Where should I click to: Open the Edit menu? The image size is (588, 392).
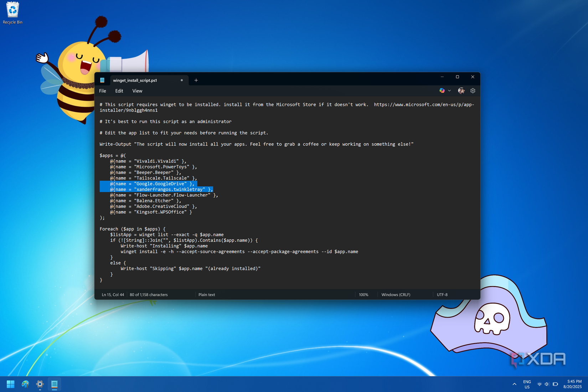tap(119, 91)
